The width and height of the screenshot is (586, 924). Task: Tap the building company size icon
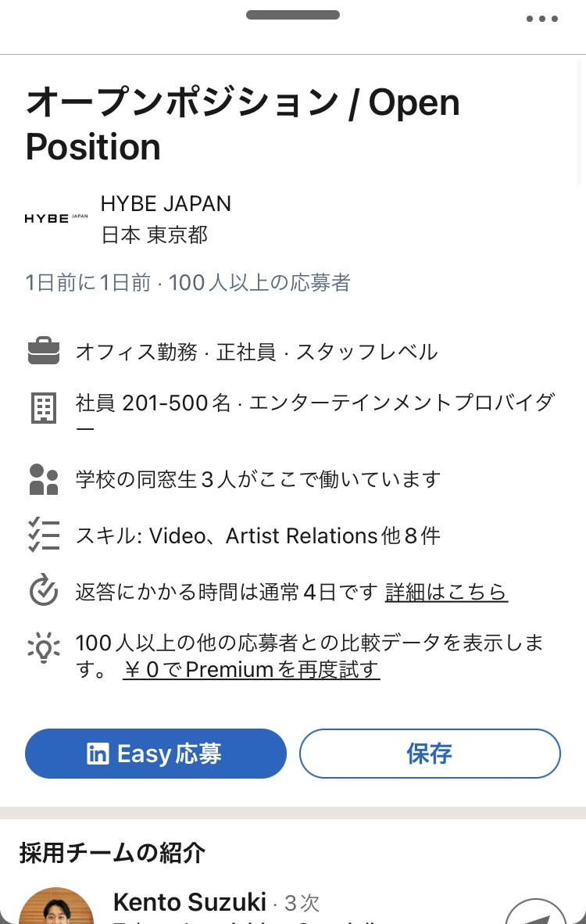44,408
